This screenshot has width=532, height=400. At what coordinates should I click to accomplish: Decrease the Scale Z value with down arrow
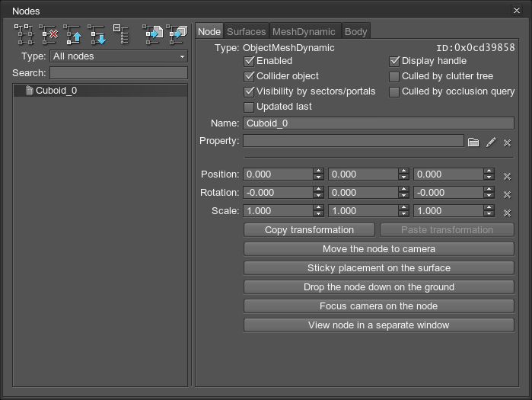[x=489, y=214]
